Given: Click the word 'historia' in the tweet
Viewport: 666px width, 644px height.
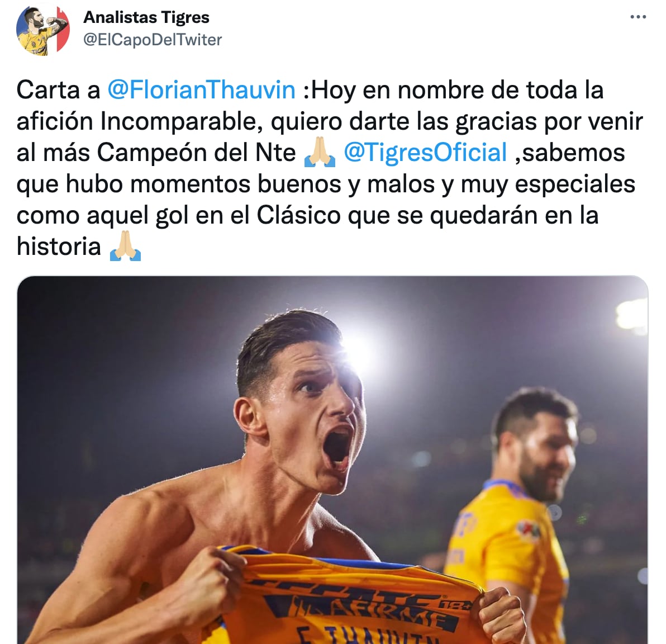Looking at the screenshot, I should 59,246.
